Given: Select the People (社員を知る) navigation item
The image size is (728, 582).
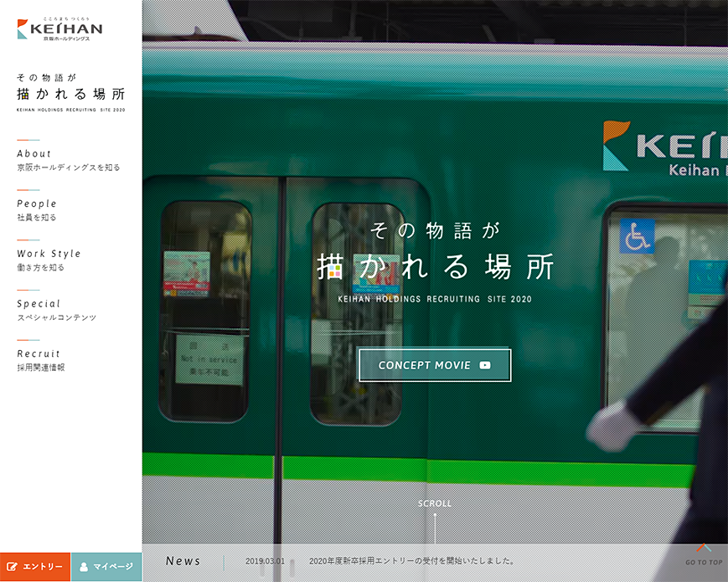Looking at the screenshot, I should (36, 209).
